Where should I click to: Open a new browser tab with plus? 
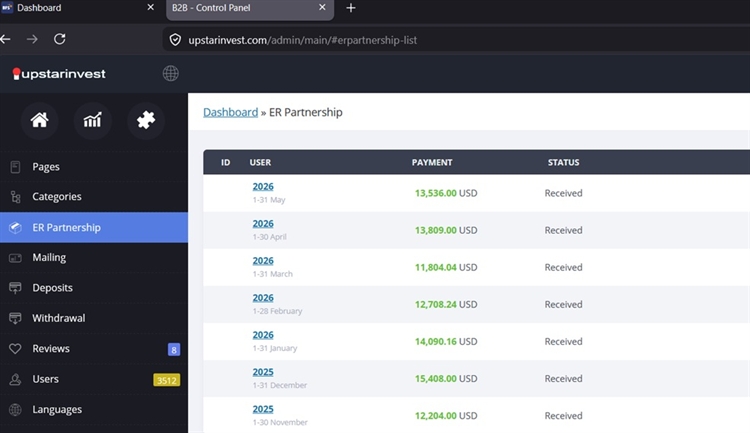point(351,8)
